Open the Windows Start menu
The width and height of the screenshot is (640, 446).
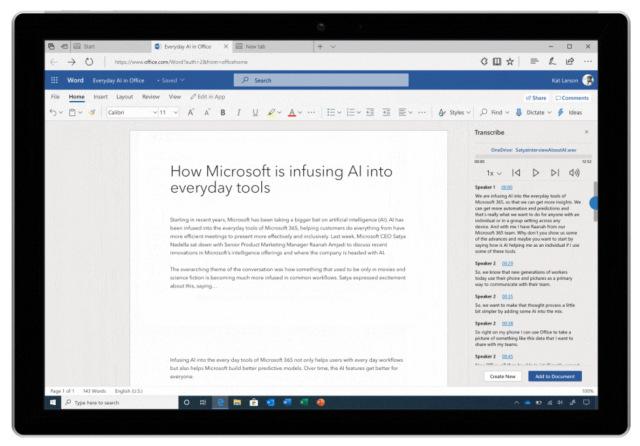pyautogui.click(x=53, y=402)
